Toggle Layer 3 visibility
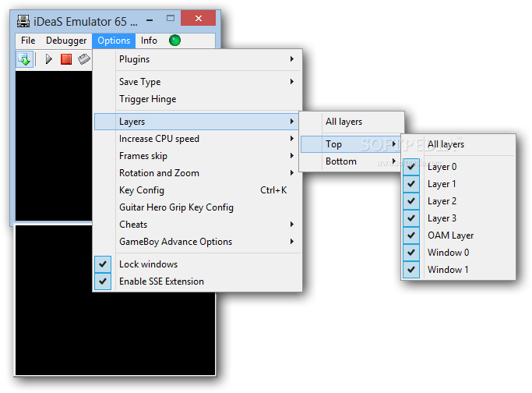 click(x=458, y=218)
